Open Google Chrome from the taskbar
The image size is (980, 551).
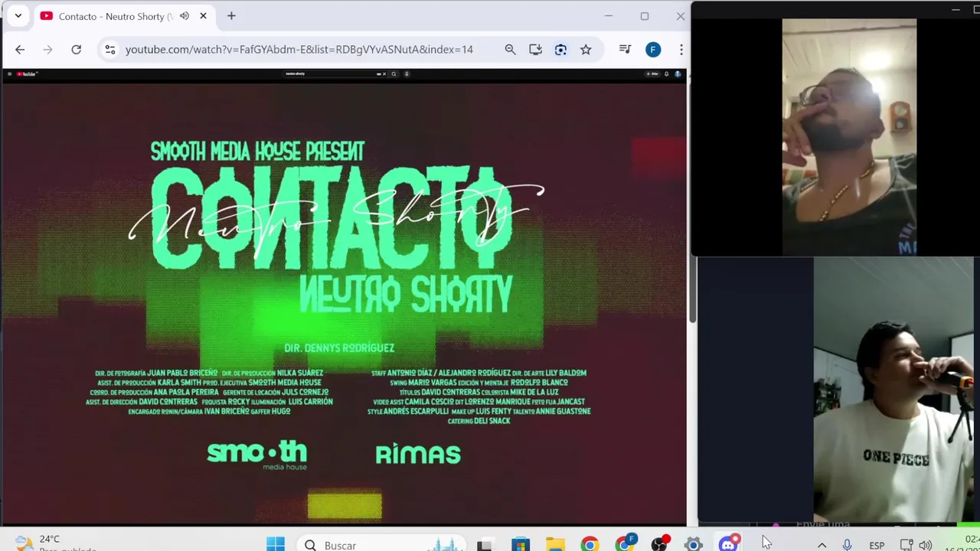590,545
